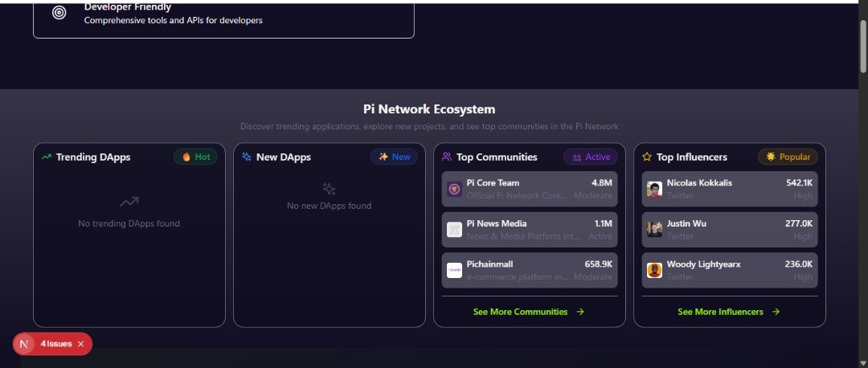Click the Popular badge
The height and width of the screenshot is (368, 868).
[x=788, y=157]
